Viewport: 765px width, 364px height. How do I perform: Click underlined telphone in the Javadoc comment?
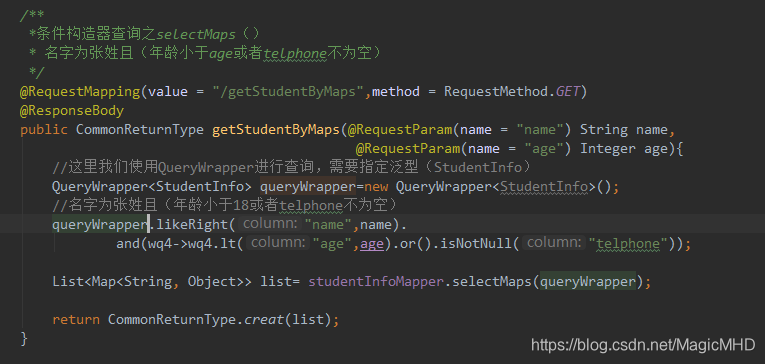click(295, 53)
